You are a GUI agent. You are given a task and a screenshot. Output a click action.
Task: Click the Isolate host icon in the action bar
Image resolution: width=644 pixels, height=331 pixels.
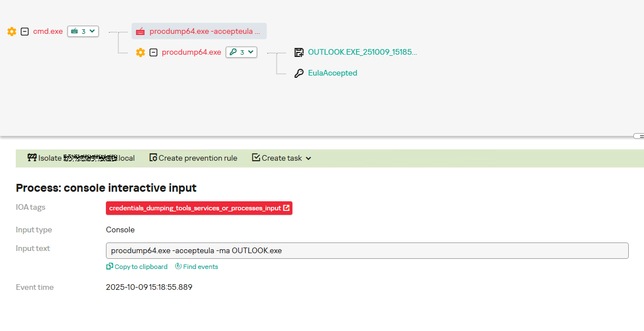pos(32,158)
